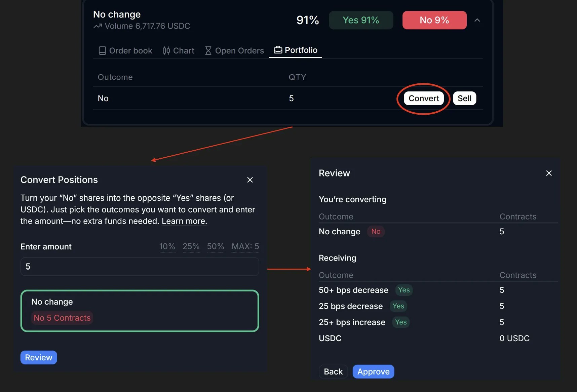Screen dimensions: 577x392
Task: Switch to the Portfolio tab
Action: tap(300, 50)
